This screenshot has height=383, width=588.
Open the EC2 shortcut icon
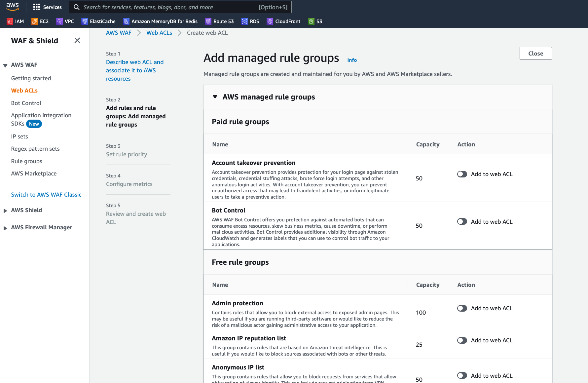(34, 21)
